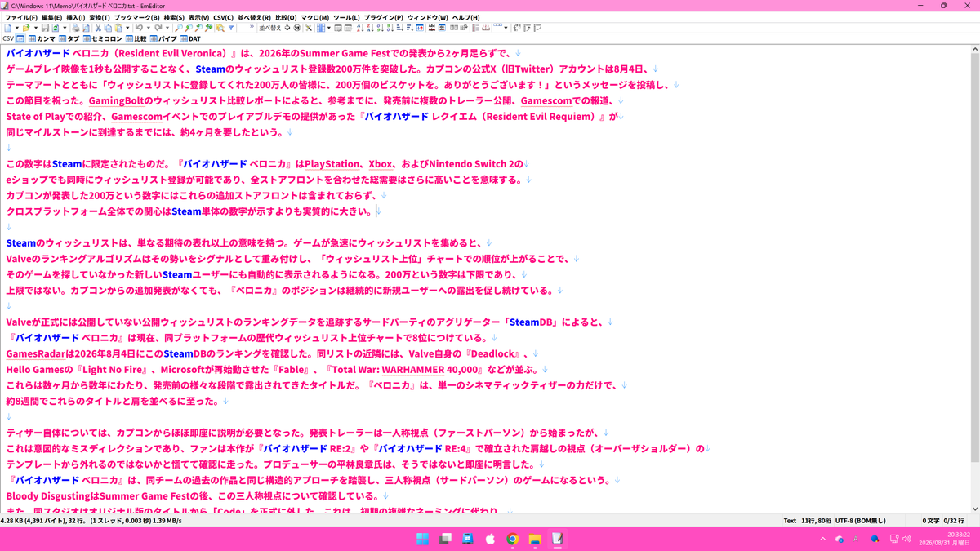The width and height of the screenshot is (980, 551).
Task: Open the 表示(V) menu
Action: pyautogui.click(x=198, y=17)
